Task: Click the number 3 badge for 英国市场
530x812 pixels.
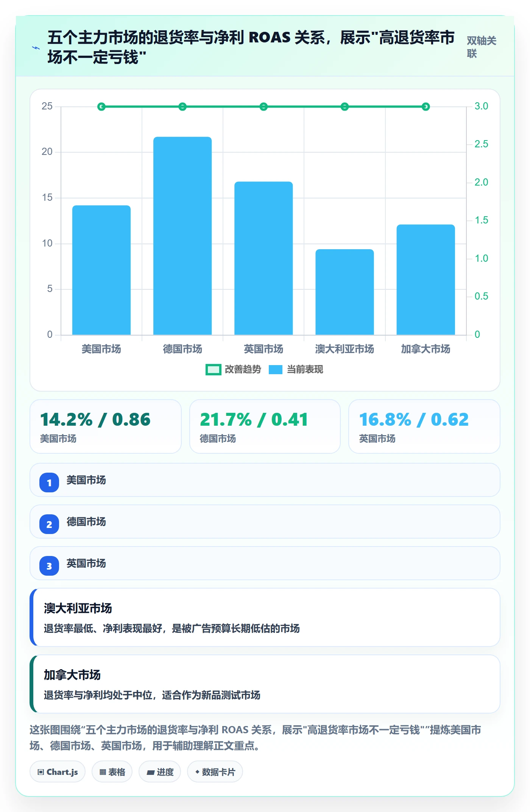Action: pyautogui.click(x=49, y=566)
